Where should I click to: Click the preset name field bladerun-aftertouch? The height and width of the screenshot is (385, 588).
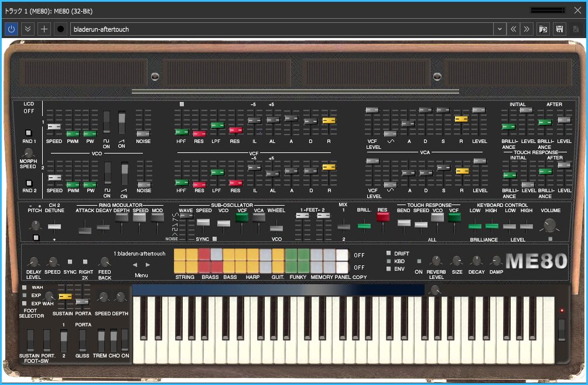282,29
